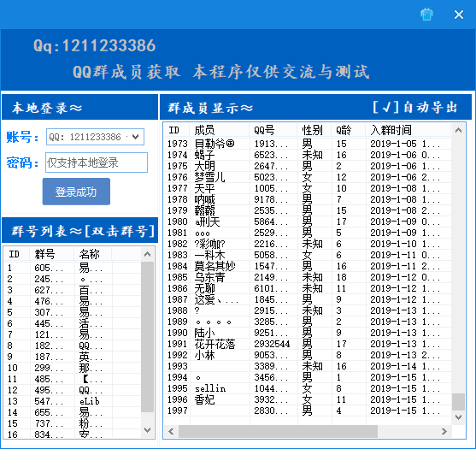
Task: Close the QQ group member window
Action: pos(459,15)
